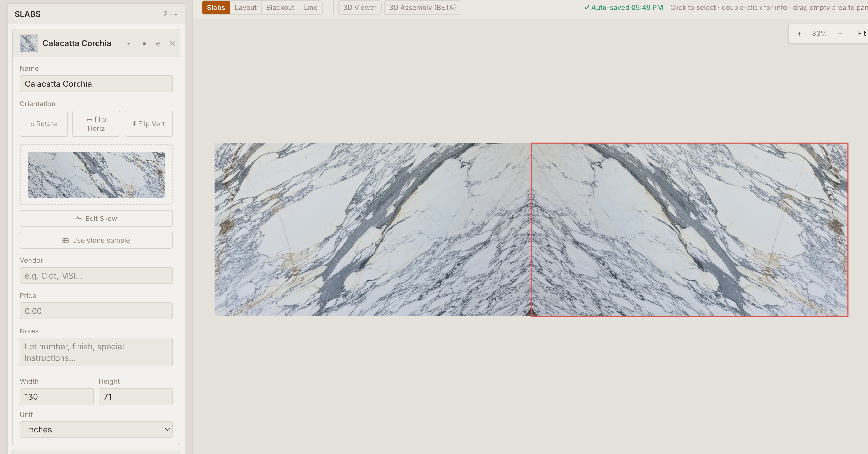This screenshot has width=868, height=454.
Task: Choose Use stone sample
Action: coord(96,240)
